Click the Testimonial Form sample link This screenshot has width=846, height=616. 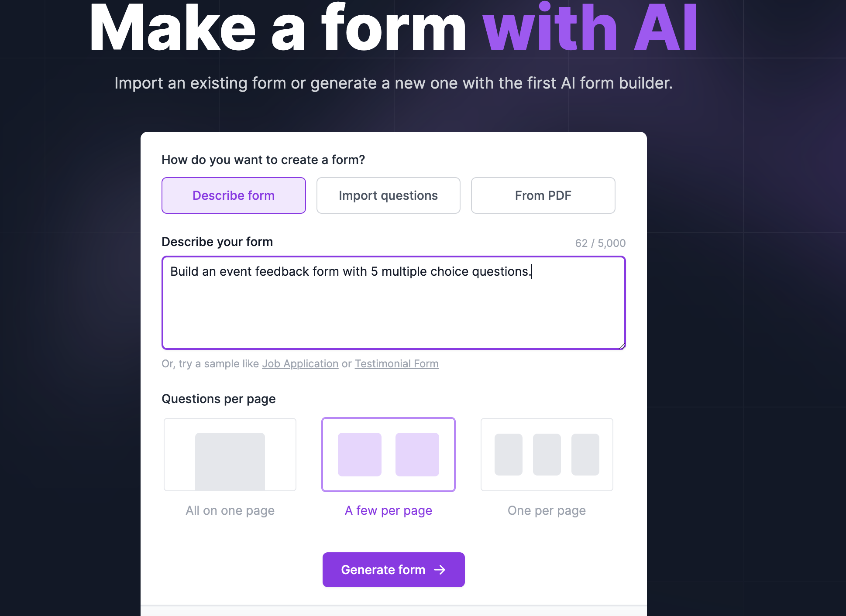click(397, 364)
